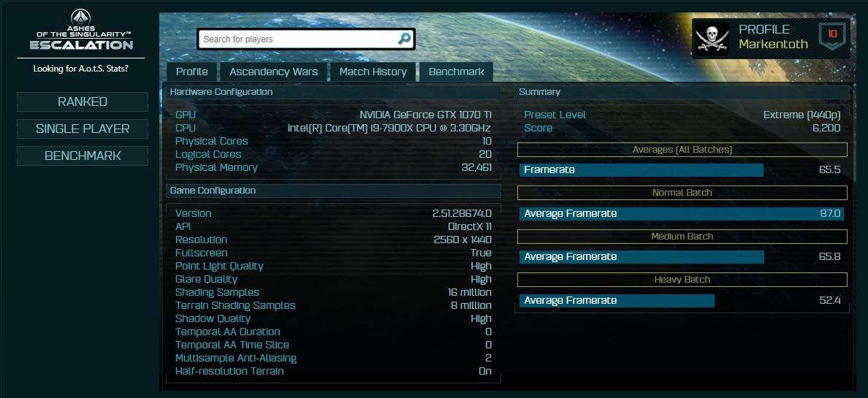Click the Summary header
868x398 pixels.
tap(682, 92)
